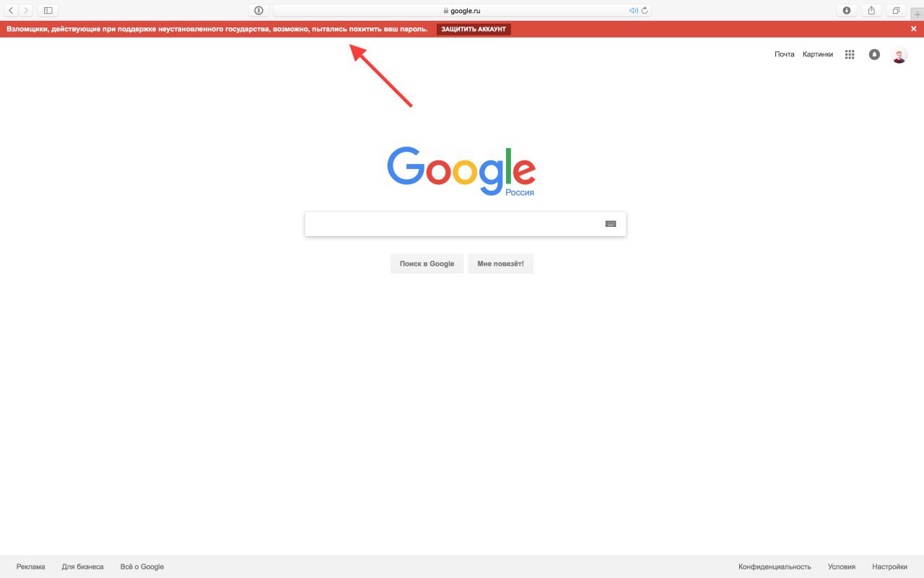Open the Картинки link
This screenshot has width=924, height=578.
(818, 54)
